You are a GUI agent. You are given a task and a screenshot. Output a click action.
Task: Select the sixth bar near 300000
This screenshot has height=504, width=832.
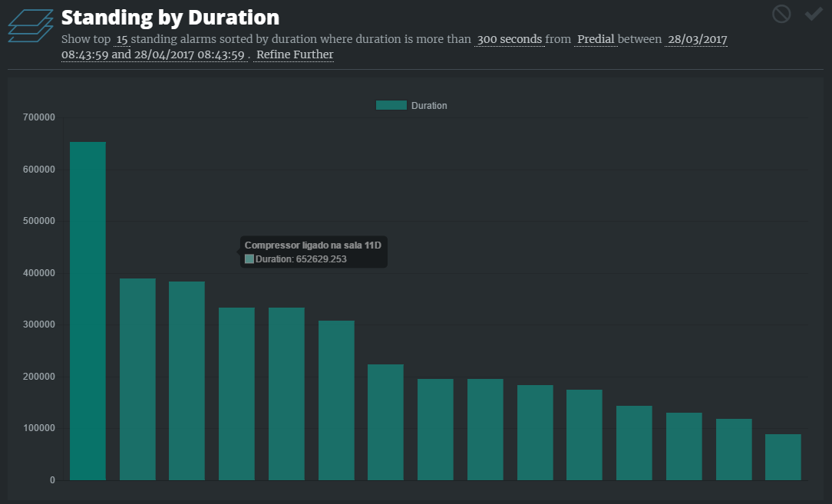336,400
